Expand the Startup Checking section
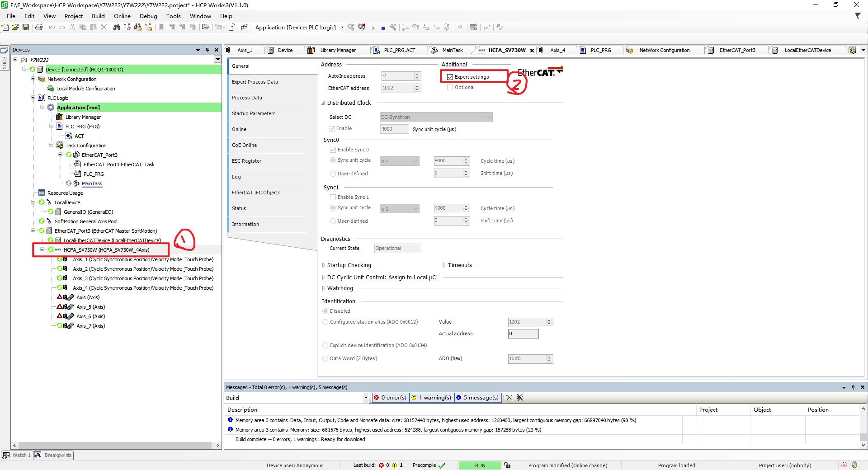The height and width of the screenshot is (470, 868). click(324, 265)
